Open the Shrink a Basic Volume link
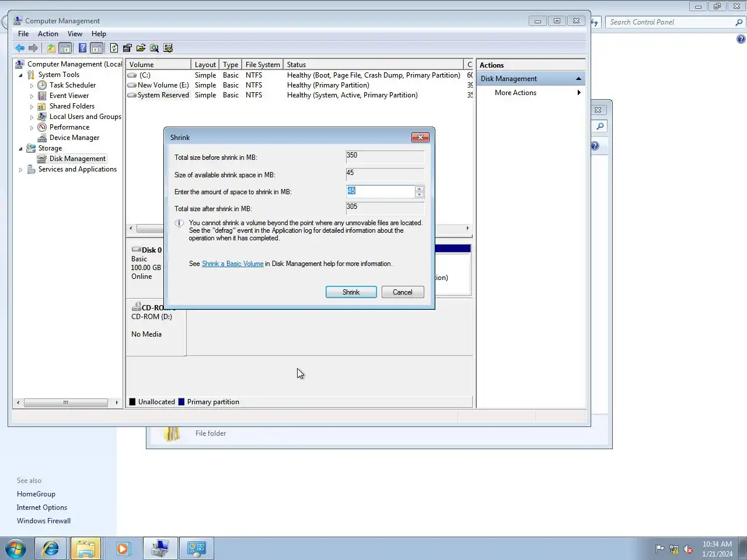The height and width of the screenshot is (560, 747). click(x=232, y=264)
